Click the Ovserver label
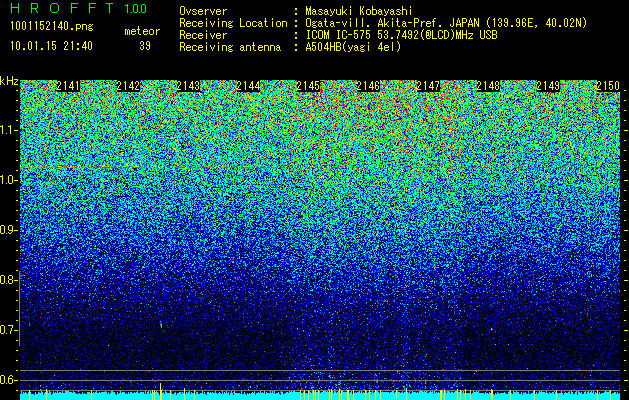The height and width of the screenshot is (400, 629). [x=203, y=11]
